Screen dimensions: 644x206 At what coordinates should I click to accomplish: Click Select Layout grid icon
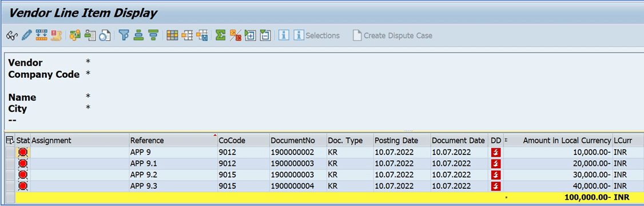pyautogui.click(x=187, y=35)
